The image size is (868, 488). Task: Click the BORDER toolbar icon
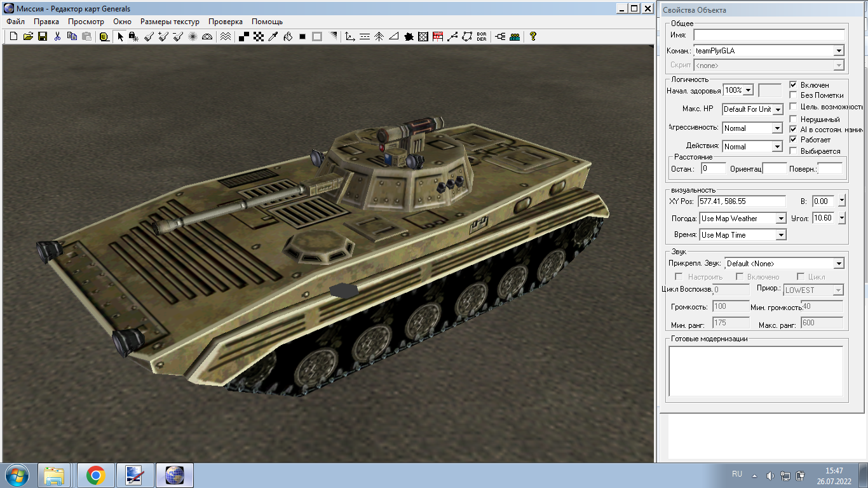(x=482, y=36)
